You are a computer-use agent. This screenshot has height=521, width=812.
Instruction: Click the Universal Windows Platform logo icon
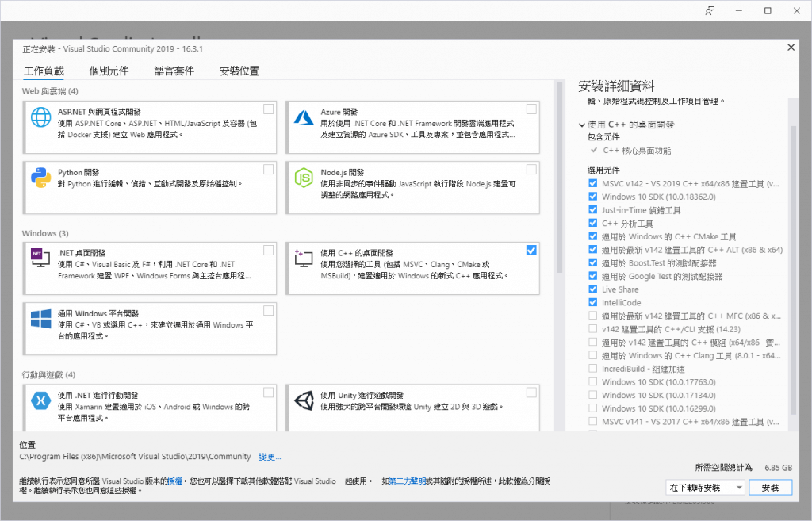(40, 320)
